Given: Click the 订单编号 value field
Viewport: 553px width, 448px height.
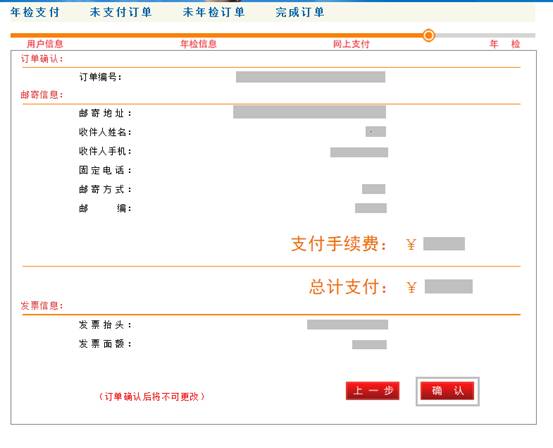Looking at the screenshot, I should point(310,77).
